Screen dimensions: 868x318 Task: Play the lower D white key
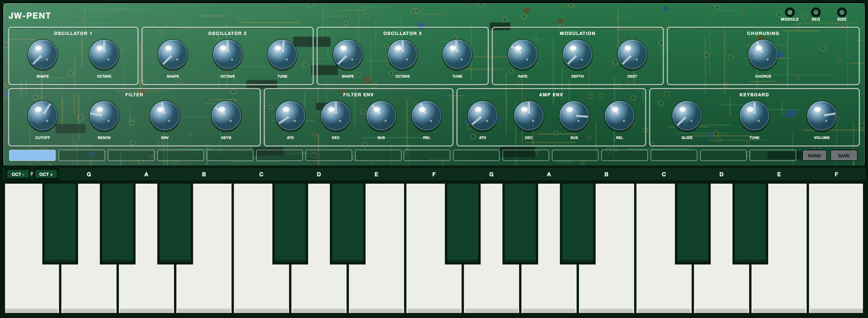click(x=319, y=289)
